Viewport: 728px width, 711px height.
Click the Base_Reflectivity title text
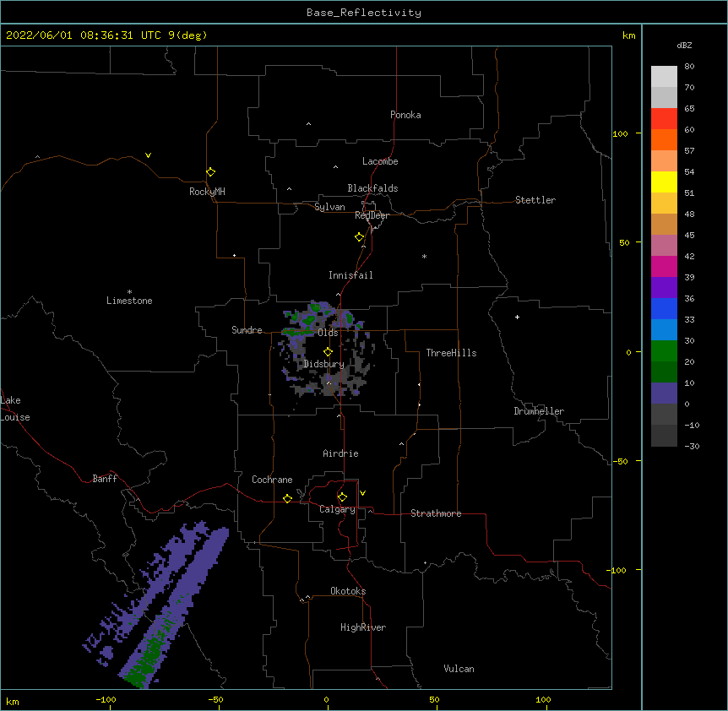364,13
